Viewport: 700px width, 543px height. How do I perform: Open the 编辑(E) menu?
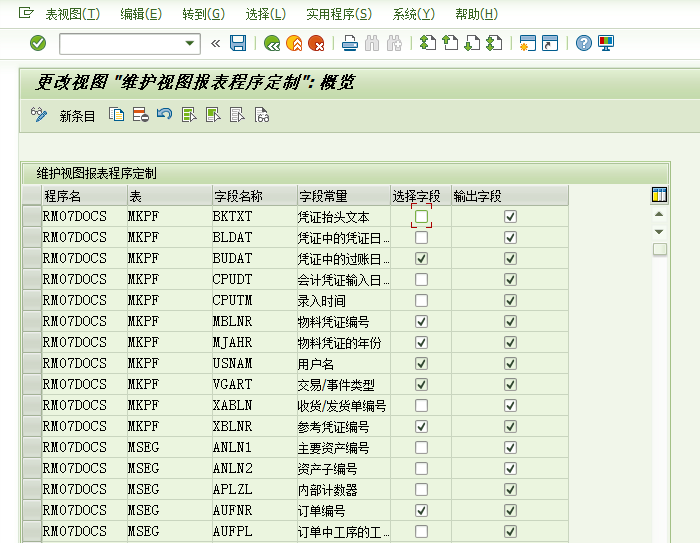pos(140,14)
